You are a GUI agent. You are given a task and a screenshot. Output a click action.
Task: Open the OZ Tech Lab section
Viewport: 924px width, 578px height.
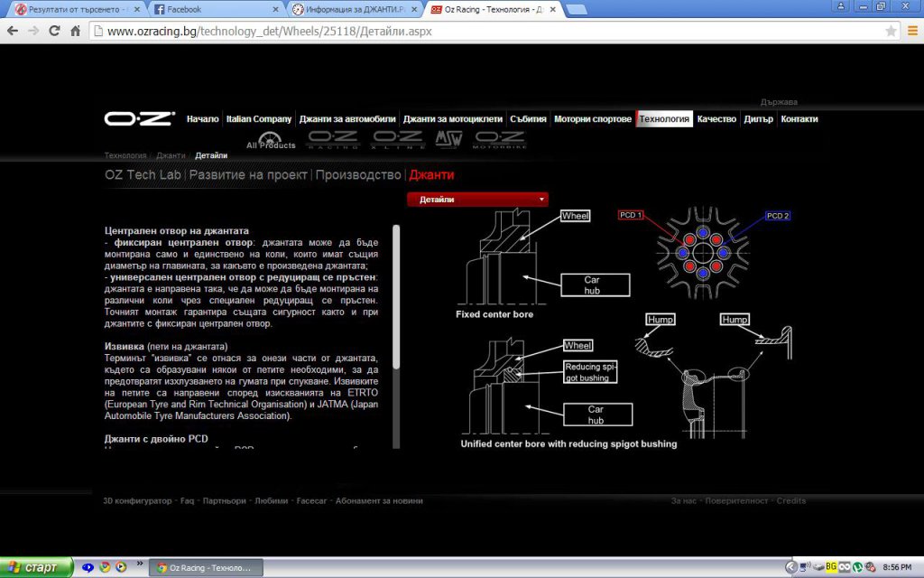[143, 174]
